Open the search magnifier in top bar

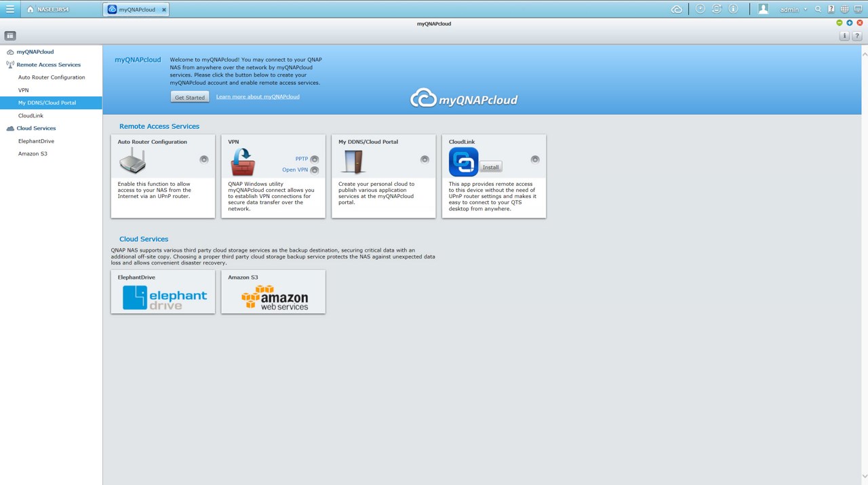pyautogui.click(x=818, y=9)
